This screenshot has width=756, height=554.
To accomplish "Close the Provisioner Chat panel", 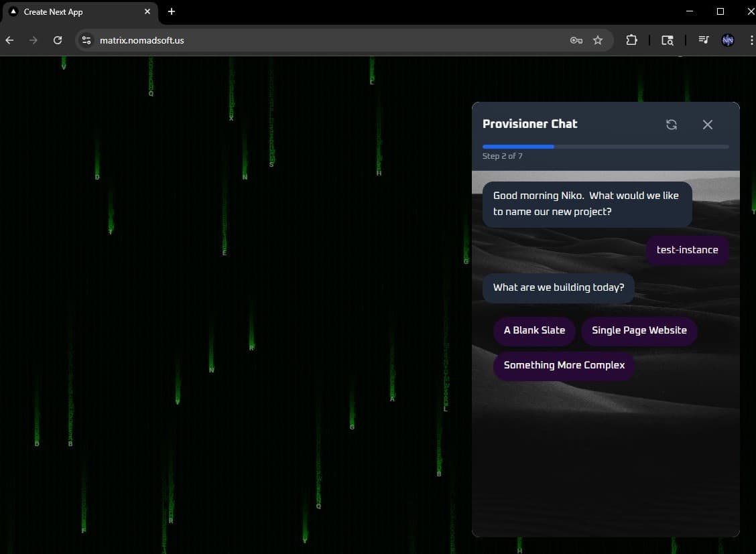I will (707, 125).
